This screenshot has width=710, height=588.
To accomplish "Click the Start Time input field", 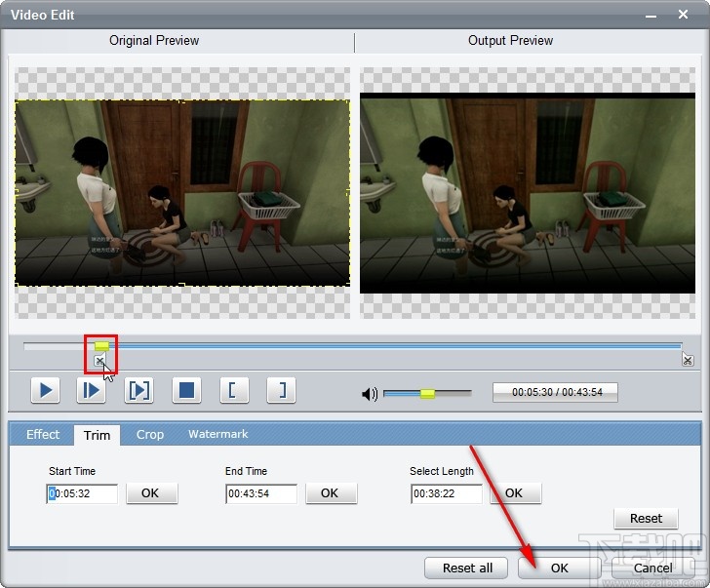I will (82, 493).
